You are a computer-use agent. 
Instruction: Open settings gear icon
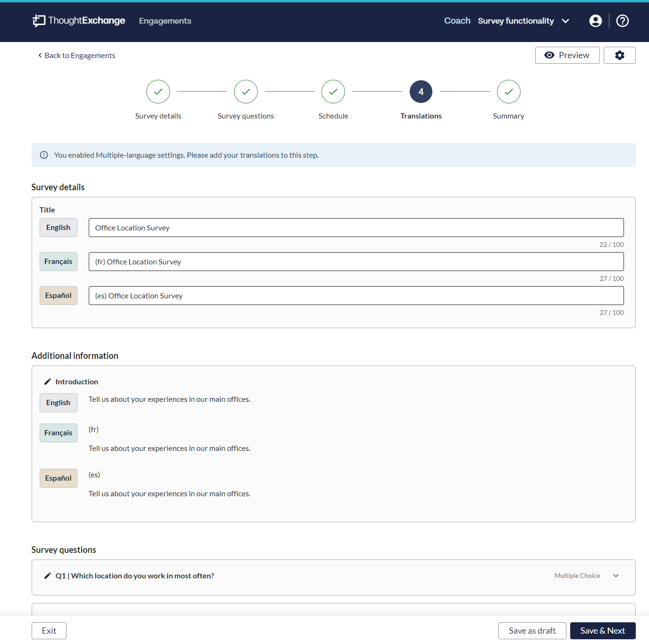coord(620,55)
